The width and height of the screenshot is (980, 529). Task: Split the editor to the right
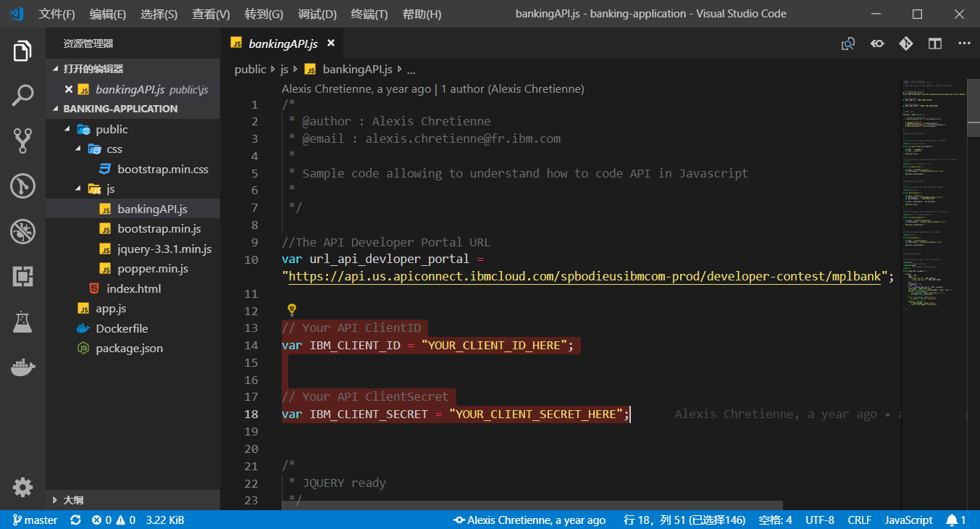935,43
